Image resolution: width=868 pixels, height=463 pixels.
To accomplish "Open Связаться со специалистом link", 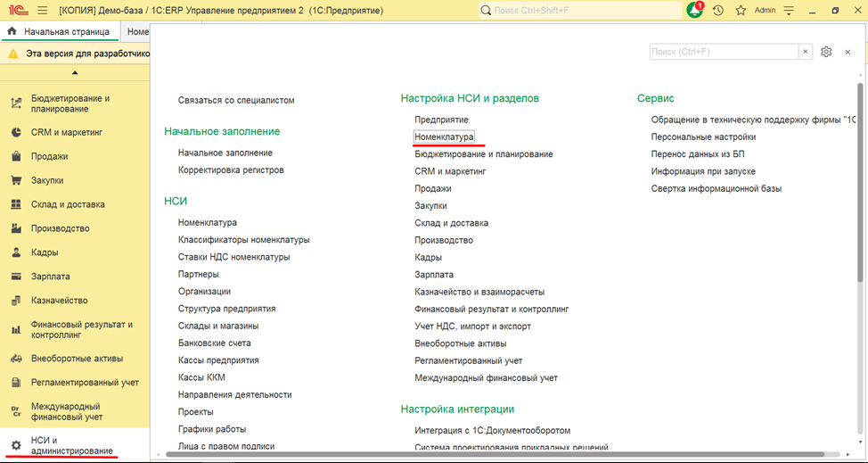I will [236, 100].
